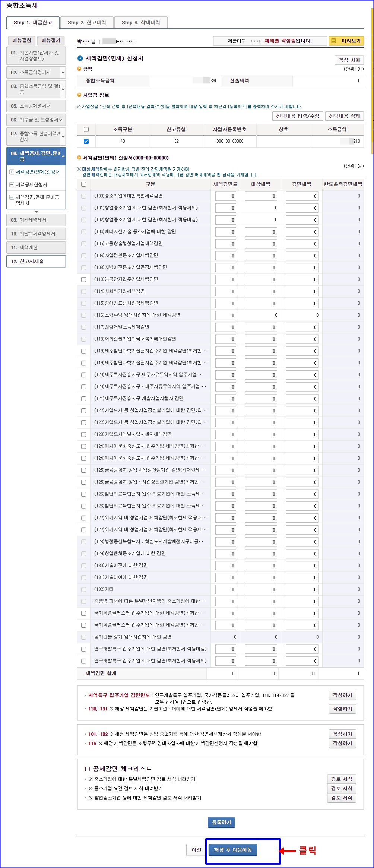Click the small down triangle below the 08 submenu
374x868 pixels.
tap(36, 212)
